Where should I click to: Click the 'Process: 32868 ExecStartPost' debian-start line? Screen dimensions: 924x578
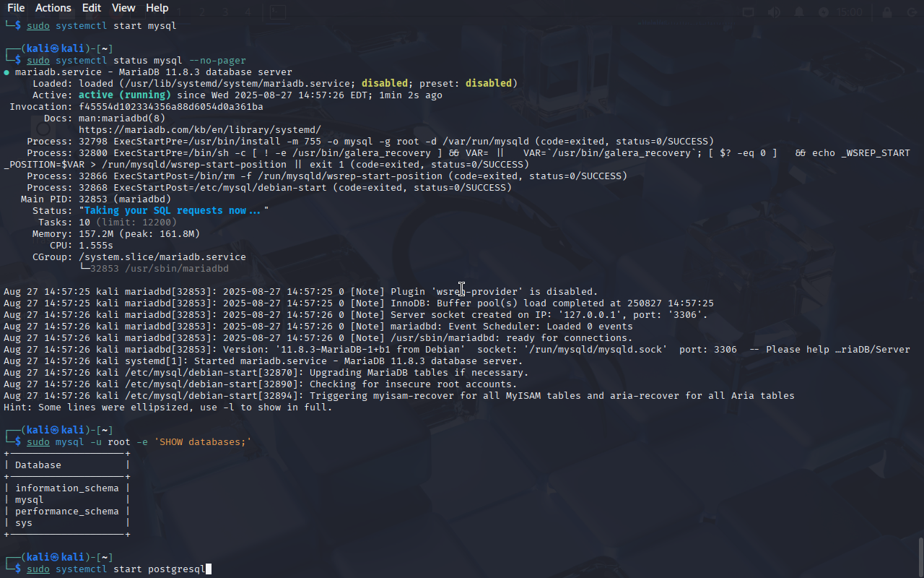pyautogui.click(x=269, y=188)
